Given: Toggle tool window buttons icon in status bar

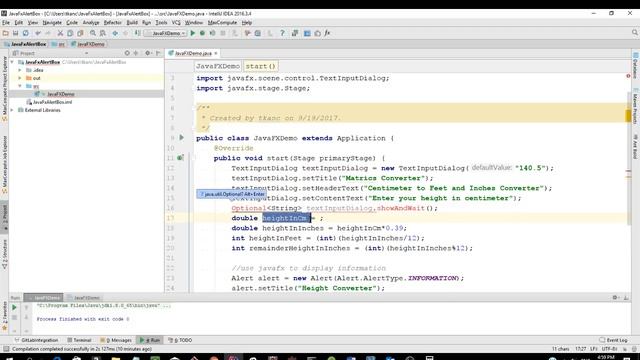Looking at the screenshot, I should click(6, 349).
